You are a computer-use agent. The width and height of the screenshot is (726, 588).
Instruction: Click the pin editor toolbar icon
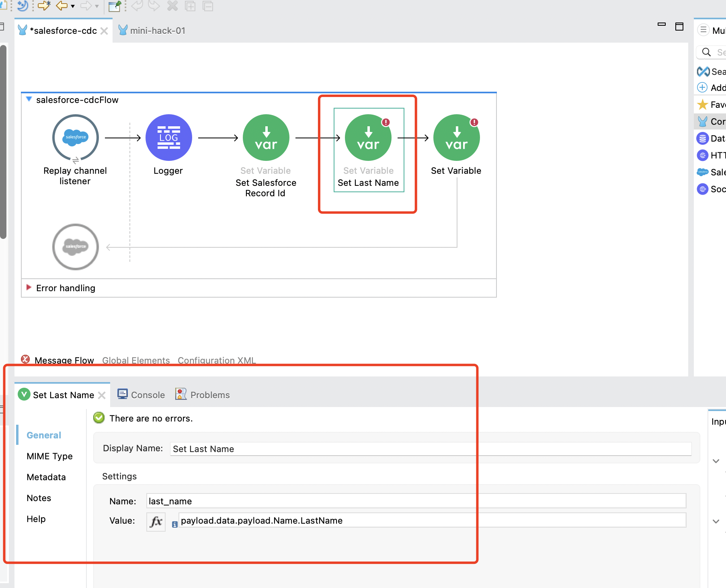115,6
